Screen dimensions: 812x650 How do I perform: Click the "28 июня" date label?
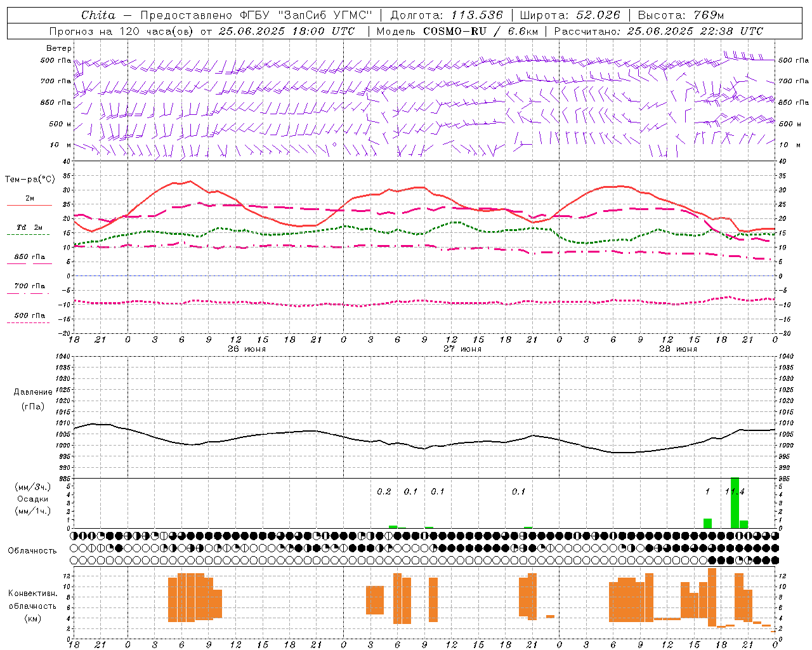[x=678, y=349]
